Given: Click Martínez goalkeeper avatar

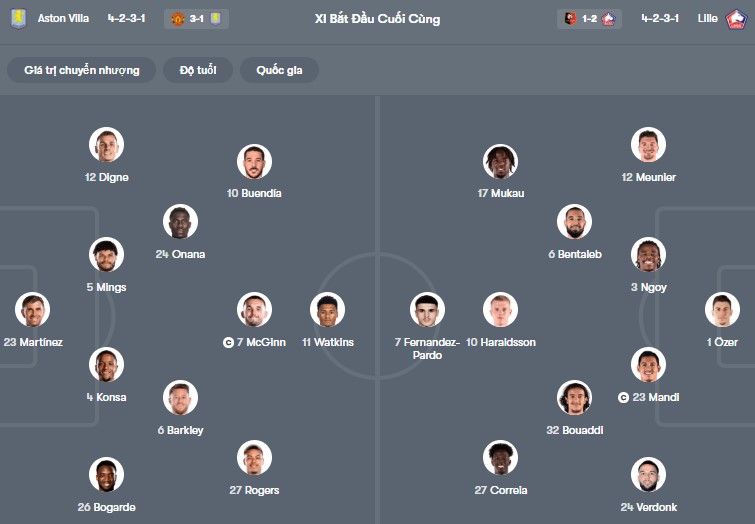Looking at the screenshot, I should click(x=33, y=310).
